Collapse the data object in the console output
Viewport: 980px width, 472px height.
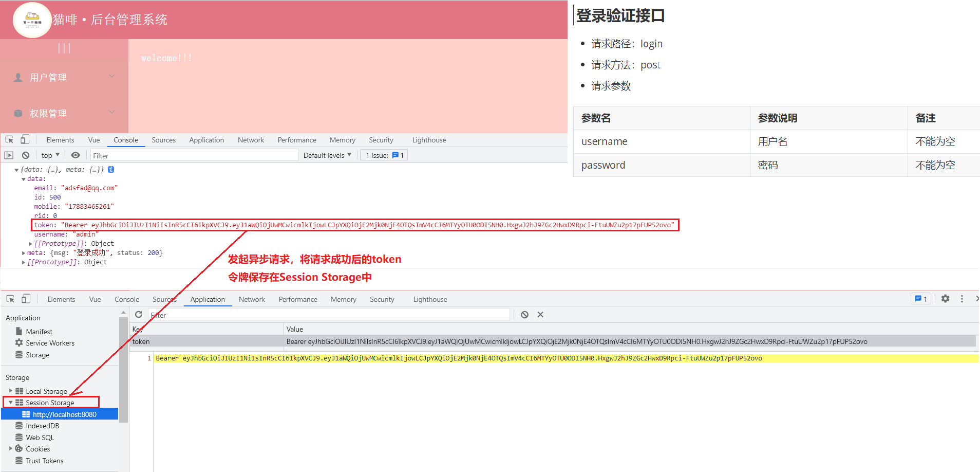click(24, 178)
